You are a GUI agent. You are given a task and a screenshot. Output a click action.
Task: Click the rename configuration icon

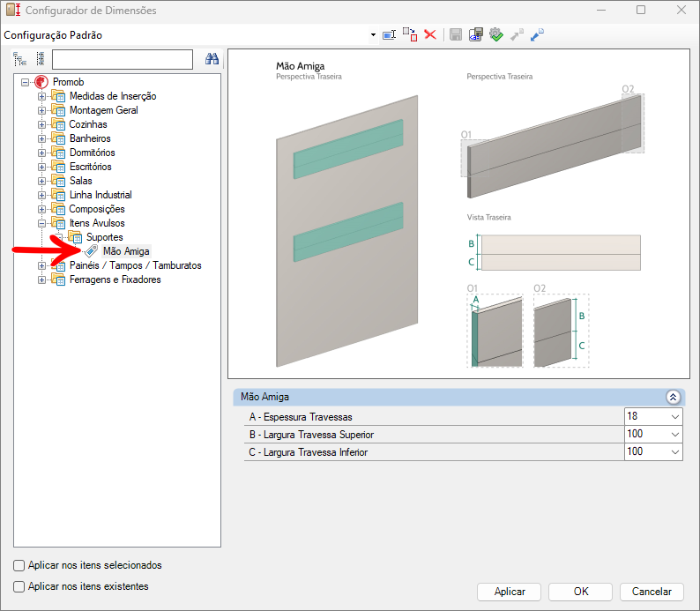click(389, 34)
